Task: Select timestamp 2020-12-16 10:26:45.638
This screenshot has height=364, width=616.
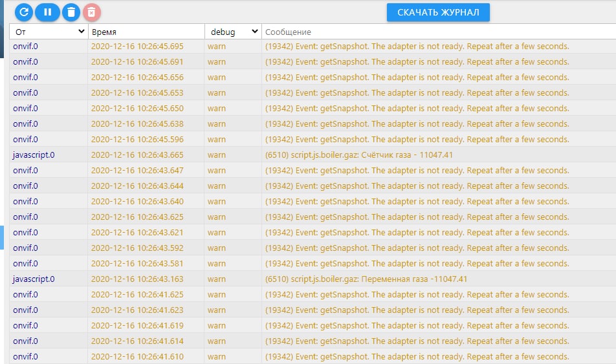Action: pos(137,124)
